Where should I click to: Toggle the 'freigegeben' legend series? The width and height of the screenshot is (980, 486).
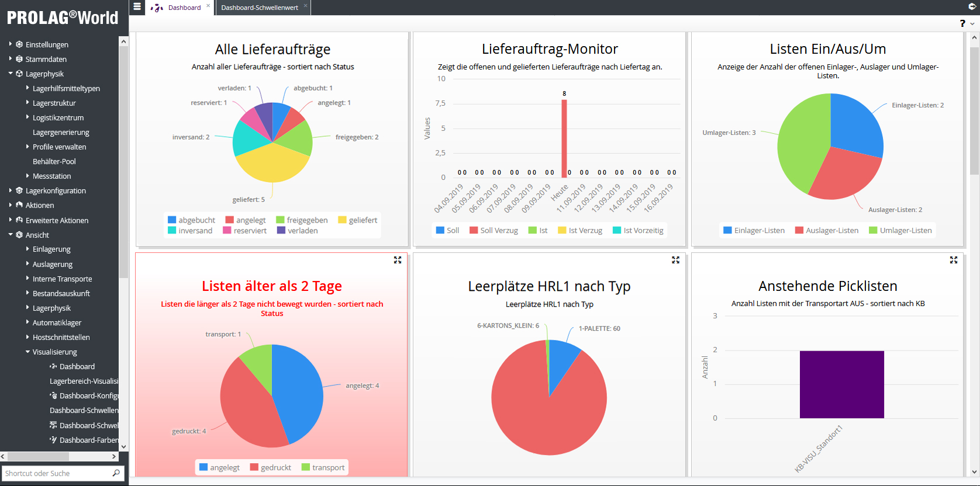pyautogui.click(x=302, y=220)
